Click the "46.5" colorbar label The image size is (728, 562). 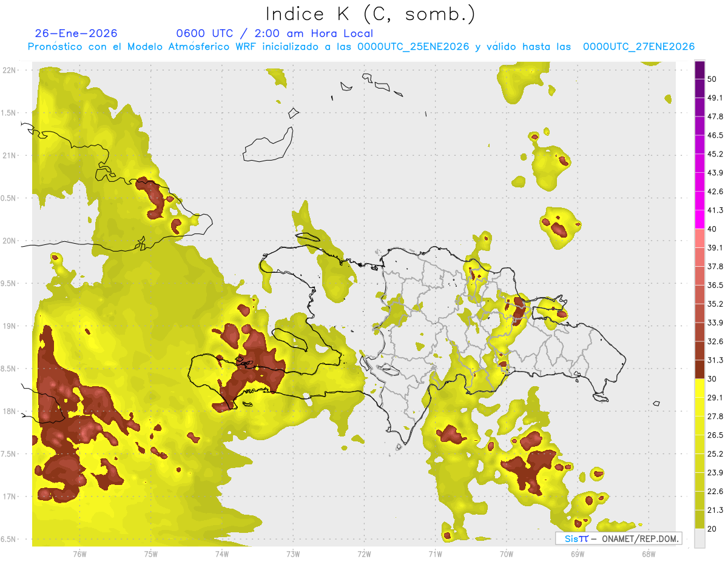click(x=715, y=135)
